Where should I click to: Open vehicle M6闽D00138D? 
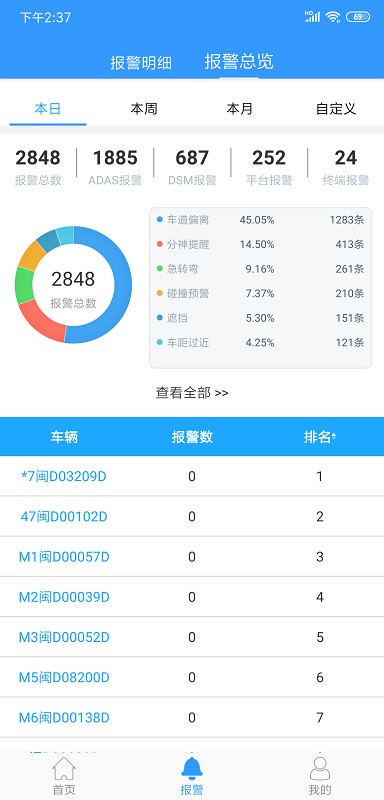tap(64, 718)
